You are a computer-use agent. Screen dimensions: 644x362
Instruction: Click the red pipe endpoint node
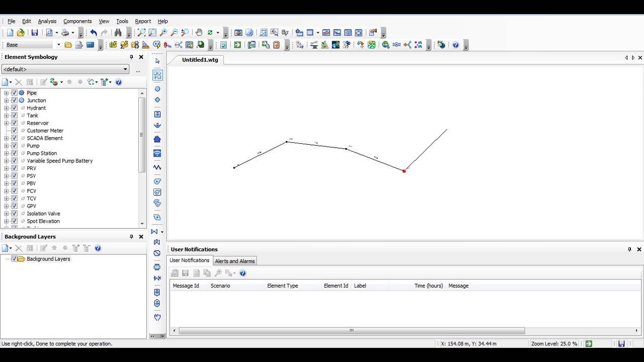point(404,171)
